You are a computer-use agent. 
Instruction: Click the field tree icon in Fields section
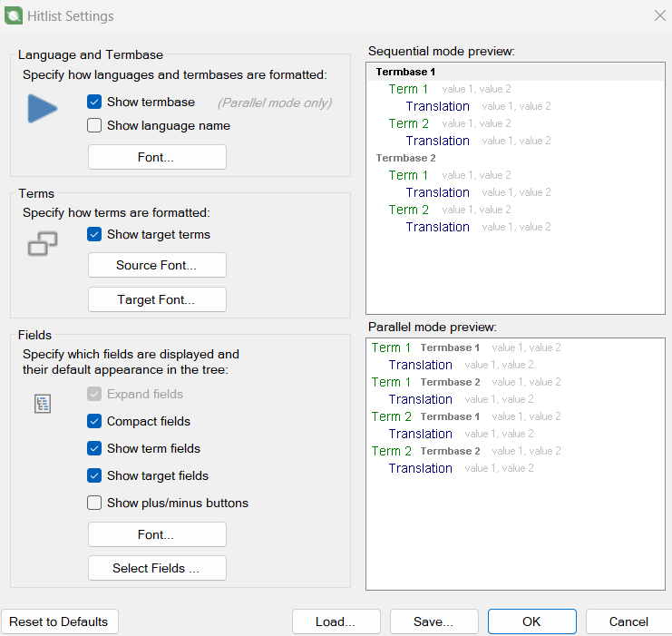click(43, 404)
